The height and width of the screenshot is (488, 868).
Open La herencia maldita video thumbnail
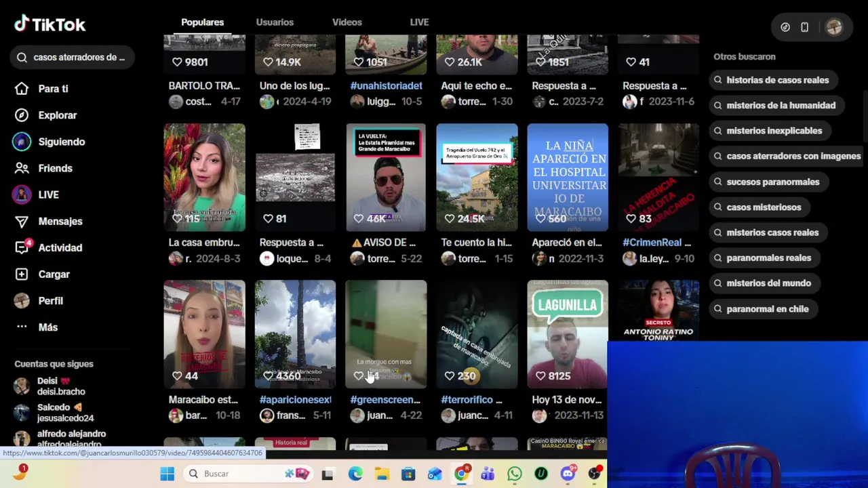point(658,178)
